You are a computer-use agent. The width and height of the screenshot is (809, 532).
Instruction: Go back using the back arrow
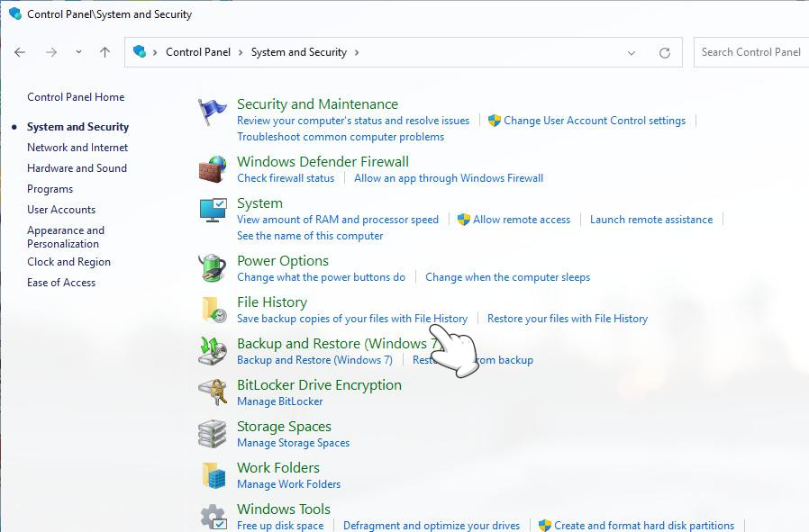21,52
